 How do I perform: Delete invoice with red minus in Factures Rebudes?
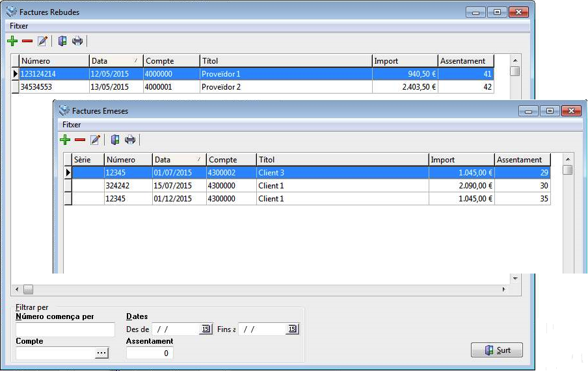[27, 41]
